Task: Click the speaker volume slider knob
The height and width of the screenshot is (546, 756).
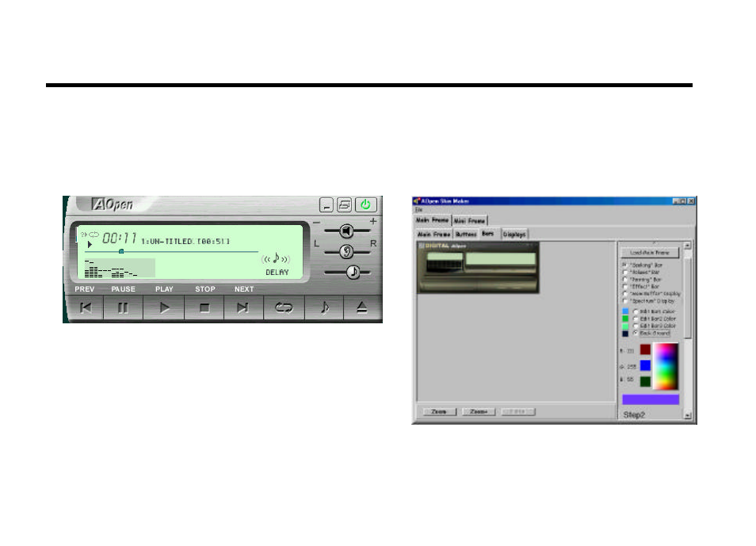Action: (x=346, y=231)
